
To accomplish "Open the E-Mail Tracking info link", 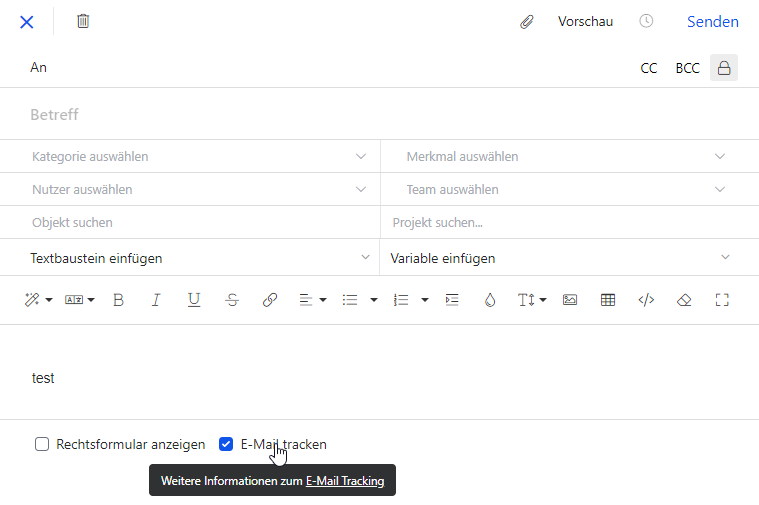I will click(x=345, y=481).
